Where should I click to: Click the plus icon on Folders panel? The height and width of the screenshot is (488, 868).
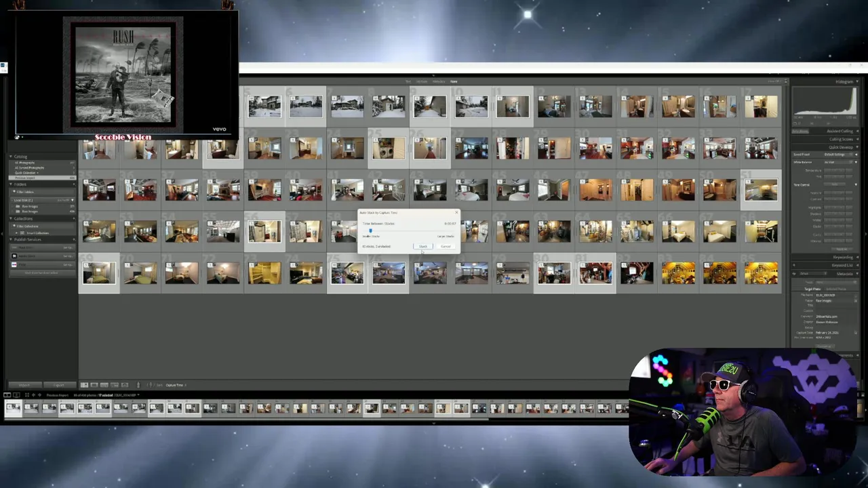(74, 184)
